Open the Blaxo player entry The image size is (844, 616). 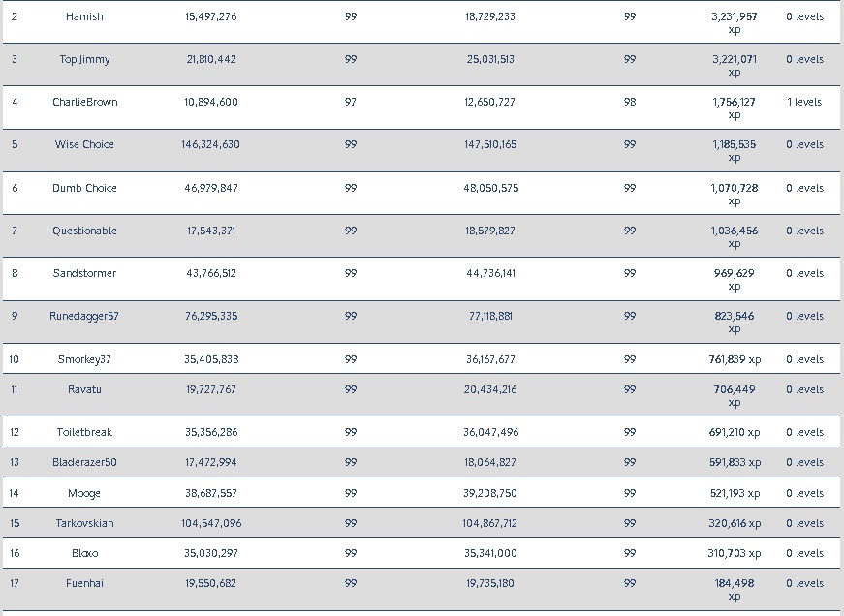pos(84,553)
